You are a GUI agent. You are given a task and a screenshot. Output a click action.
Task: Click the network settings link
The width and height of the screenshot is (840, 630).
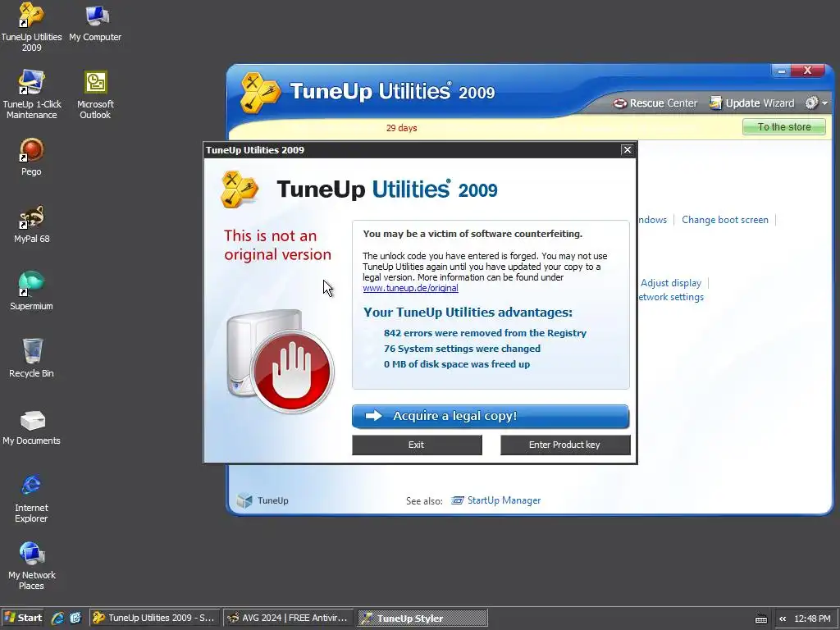(671, 297)
